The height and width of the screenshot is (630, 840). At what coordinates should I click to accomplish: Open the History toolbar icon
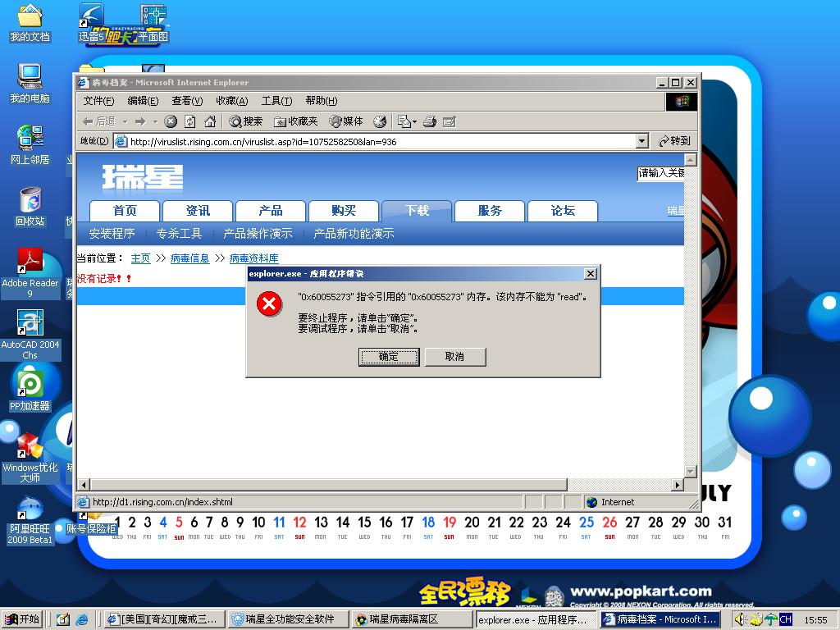coord(380,121)
